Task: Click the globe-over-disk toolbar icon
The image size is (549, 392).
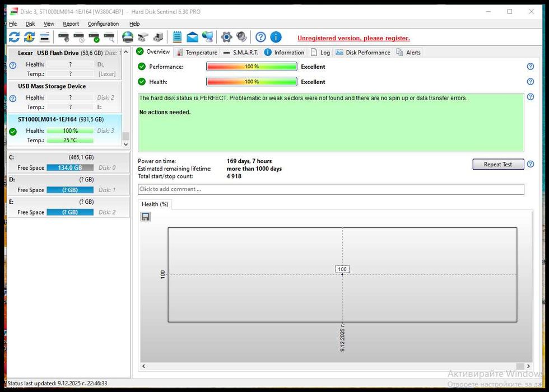Action: (128, 37)
